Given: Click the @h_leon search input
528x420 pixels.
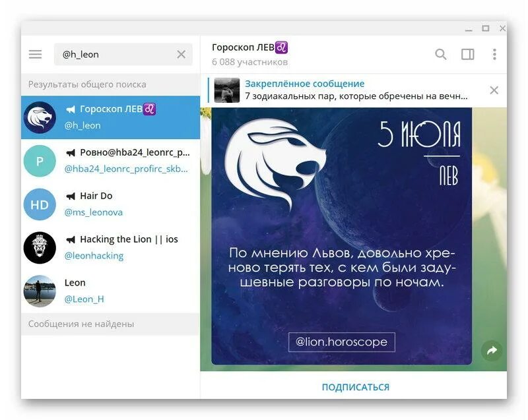Looking at the screenshot, I should tap(123, 54).
